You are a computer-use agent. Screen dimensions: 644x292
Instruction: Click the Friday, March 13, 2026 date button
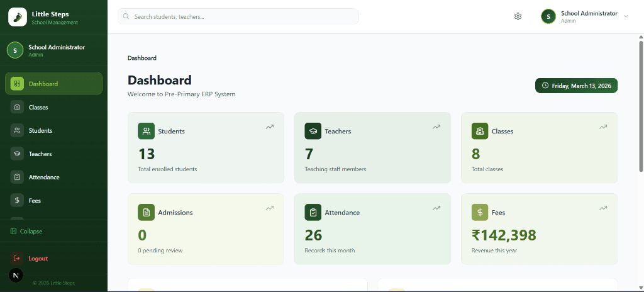pyautogui.click(x=576, y=86)
